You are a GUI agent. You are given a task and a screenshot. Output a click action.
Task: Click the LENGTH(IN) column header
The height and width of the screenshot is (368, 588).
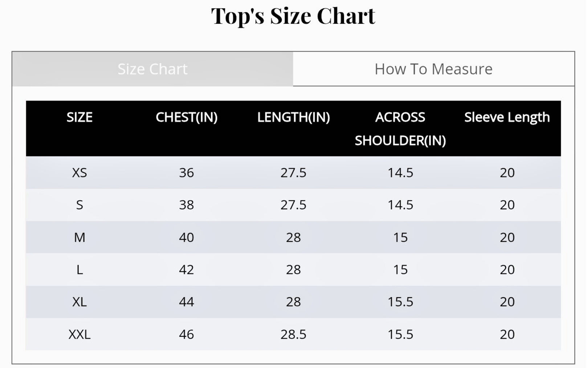pos(293,117)
